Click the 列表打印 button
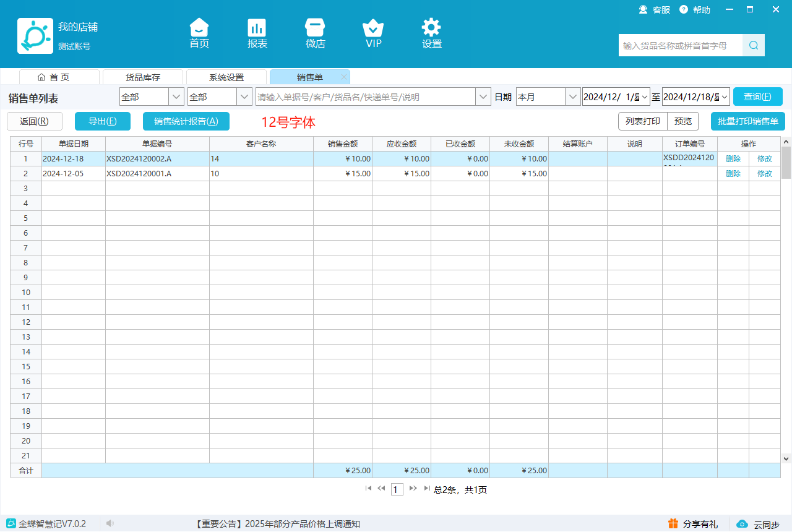 click(643, 121)
